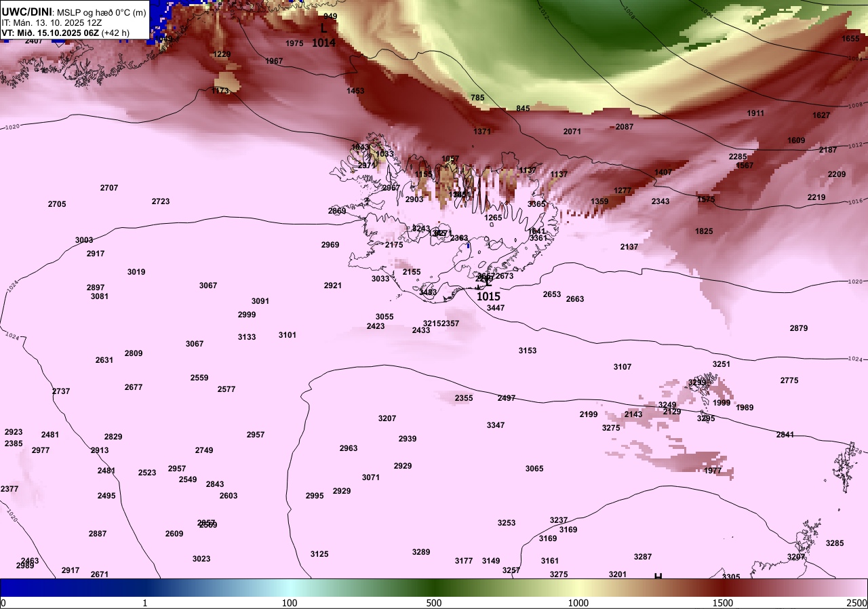The image size is (868, 609).
Task: Click the 1014 low pressure value
Action: click(x=323, y=43)
